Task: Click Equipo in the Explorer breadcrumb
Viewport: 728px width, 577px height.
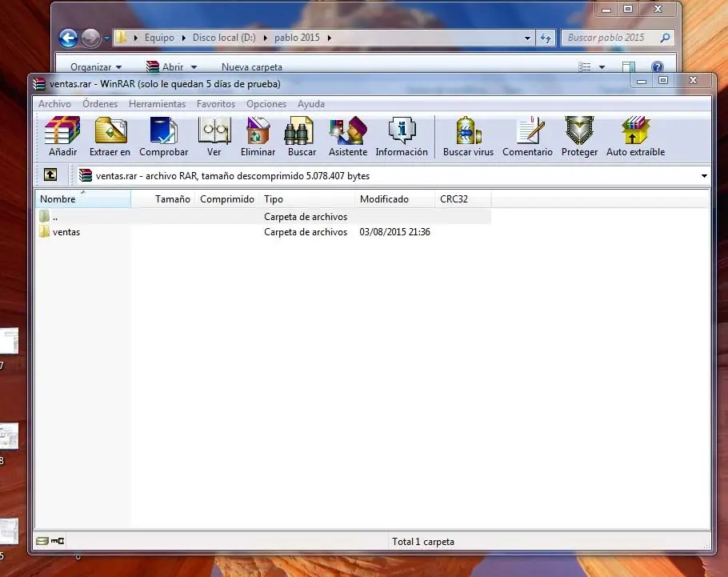Action: pos(159,38)
